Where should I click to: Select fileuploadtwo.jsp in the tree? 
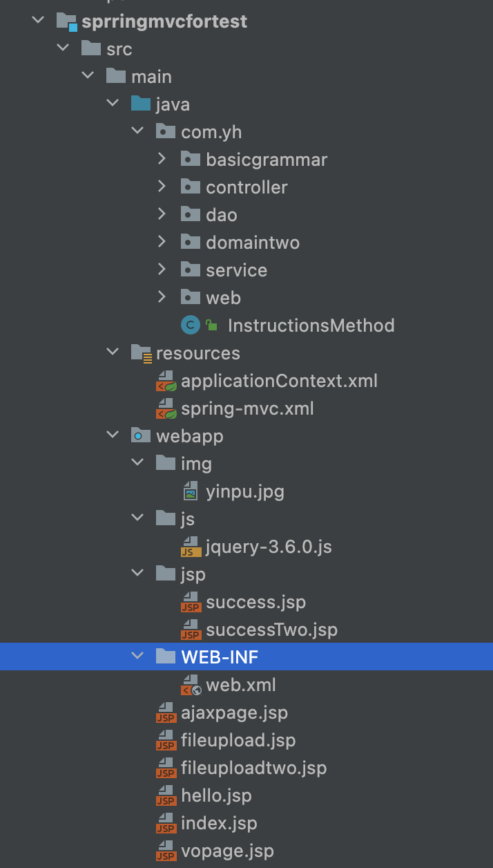tap(253, 768)
